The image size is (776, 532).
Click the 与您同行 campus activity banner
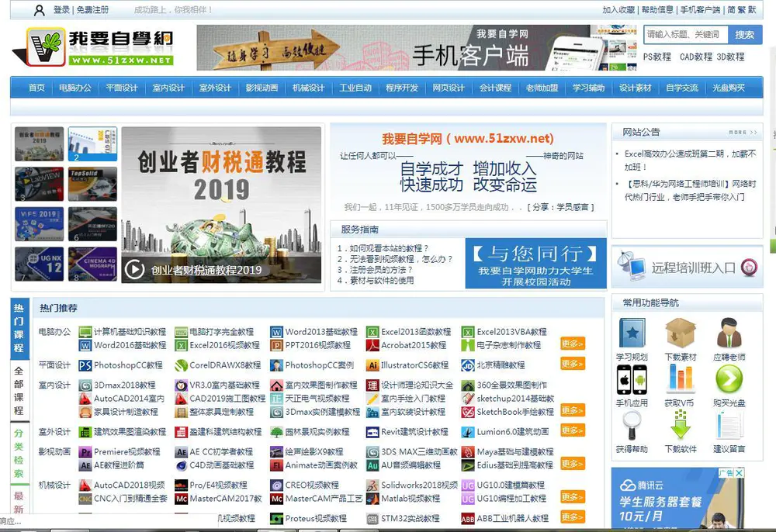pos(536,264)
